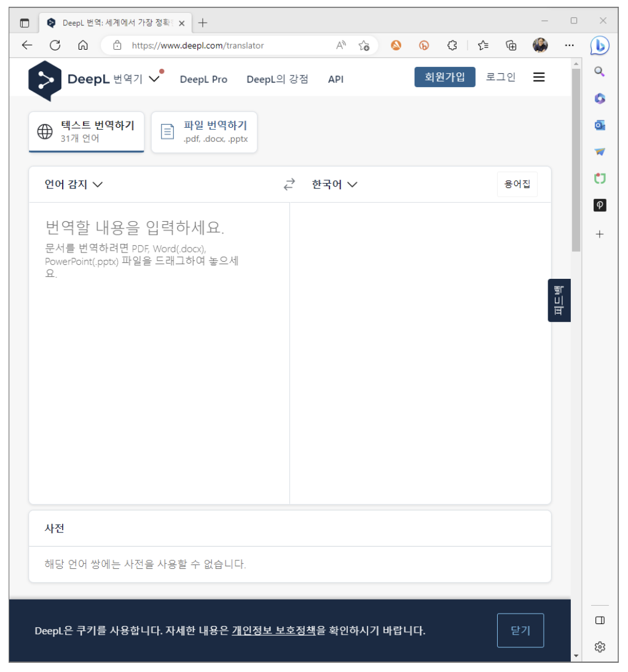Open the green sidebar app icon
Viewport: 628px width, 672px height.
(x=600, y=178)
